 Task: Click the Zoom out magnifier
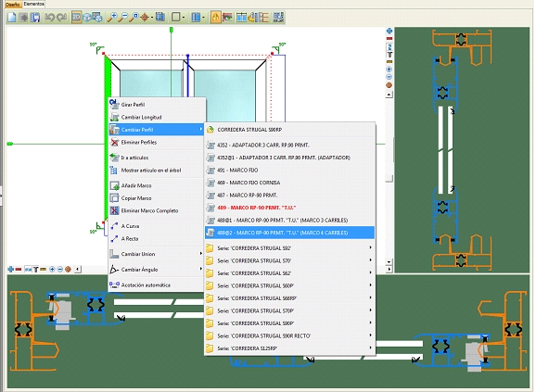coord(123,17)
